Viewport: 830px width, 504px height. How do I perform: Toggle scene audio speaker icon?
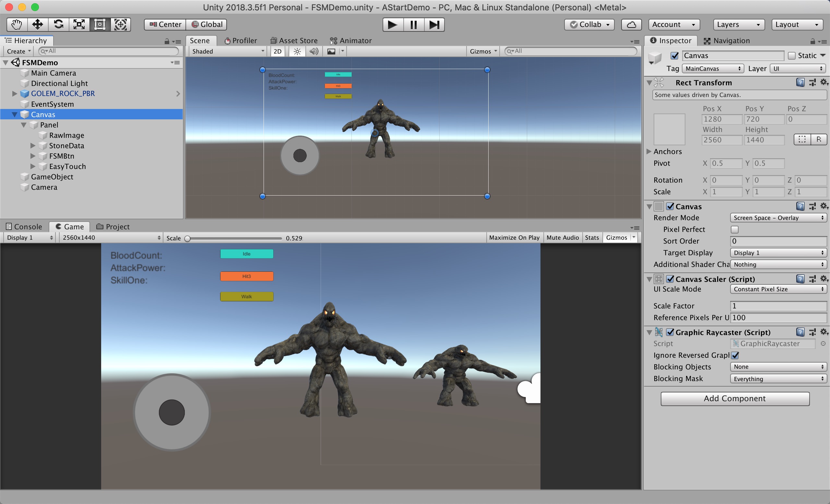pos(314,51)
